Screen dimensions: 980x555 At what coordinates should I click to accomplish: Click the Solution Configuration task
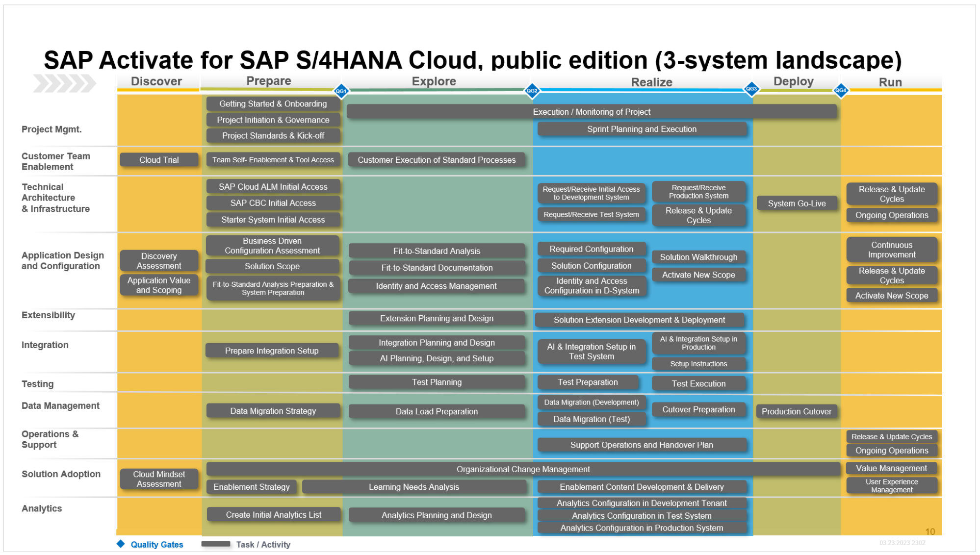(x=592, y=266)
